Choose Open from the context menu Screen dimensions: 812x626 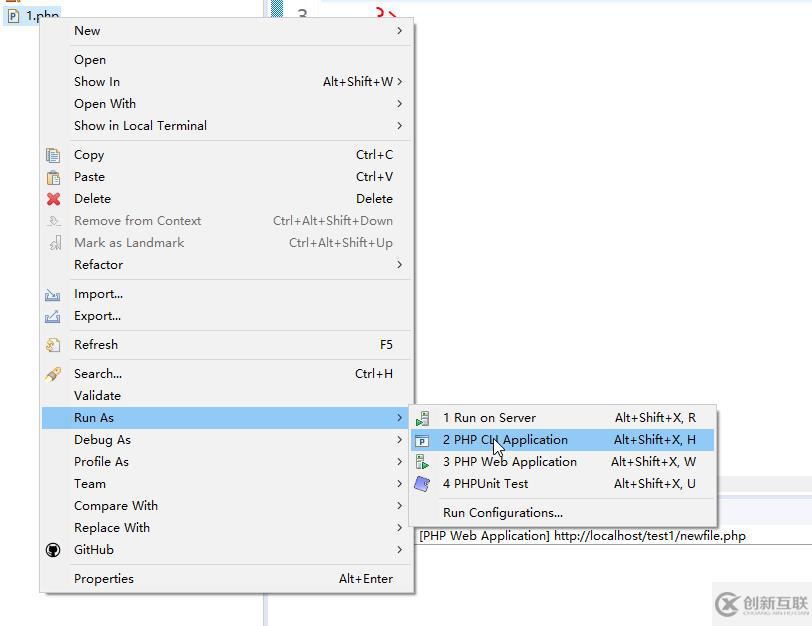pos(227,60)
